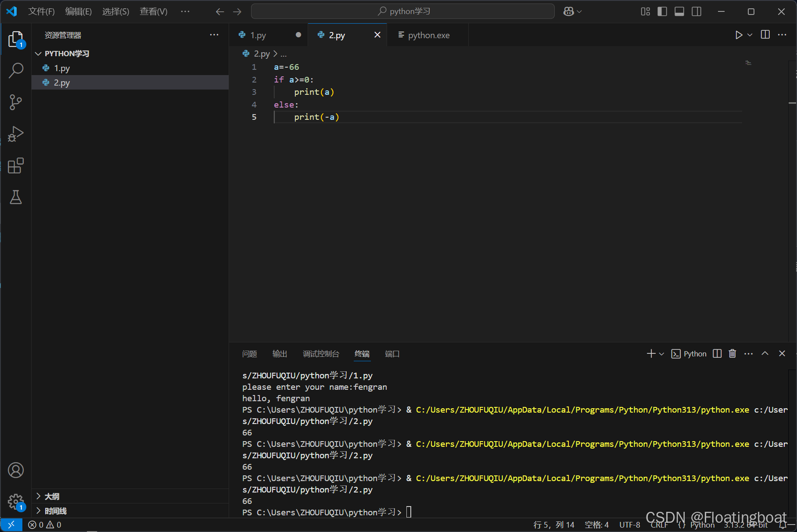Open the 文件(F) menu

(x=41, y=11)
